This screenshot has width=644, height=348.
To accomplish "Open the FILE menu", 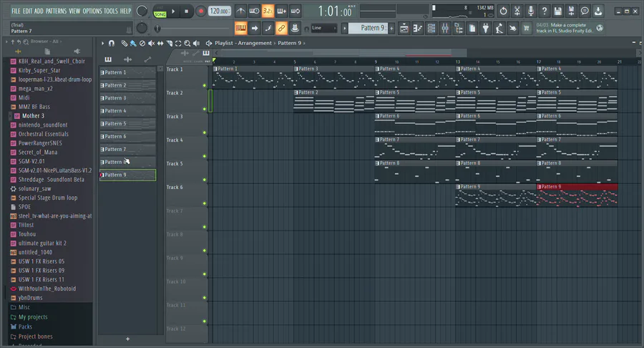I will coord(16,11).
